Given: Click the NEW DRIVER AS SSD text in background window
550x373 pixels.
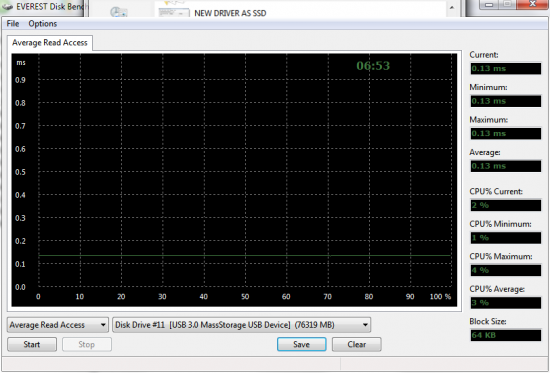Looking at the screenshot, I should coord(230,13).
